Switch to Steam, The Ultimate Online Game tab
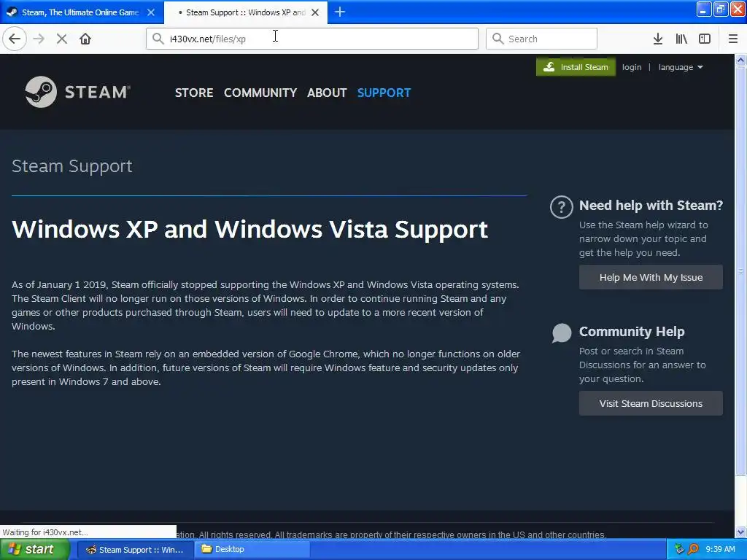747x560 pixels. coord(82,12)
